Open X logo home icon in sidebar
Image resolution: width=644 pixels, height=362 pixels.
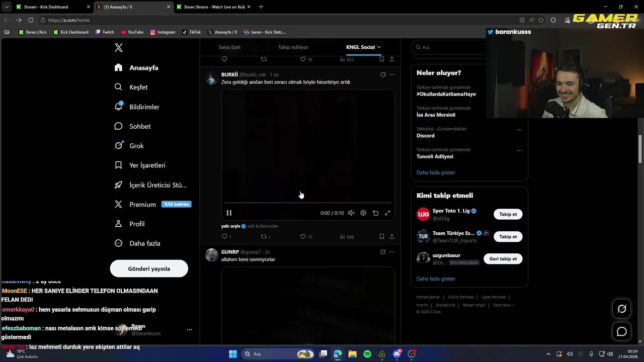(119, 48)
